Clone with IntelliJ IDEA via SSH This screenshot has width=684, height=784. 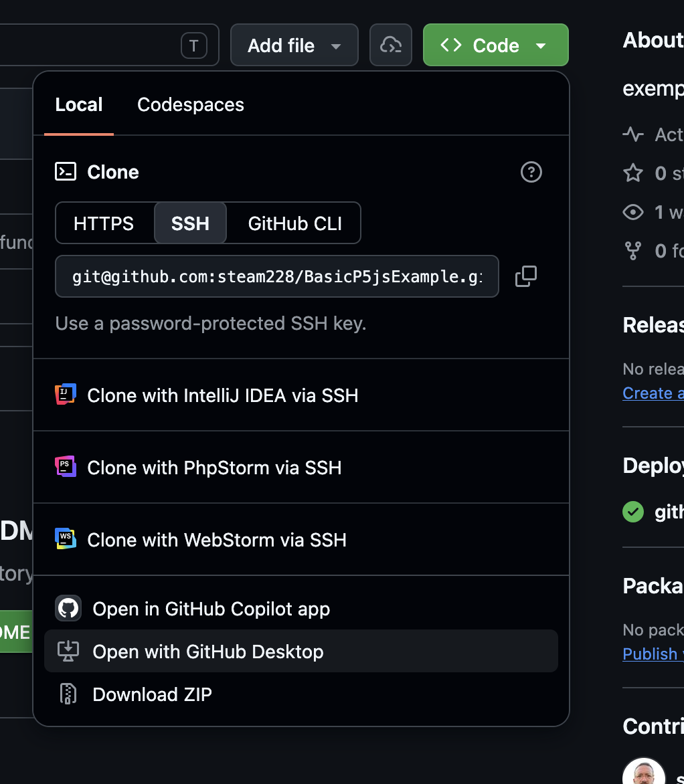pos(301,395)
